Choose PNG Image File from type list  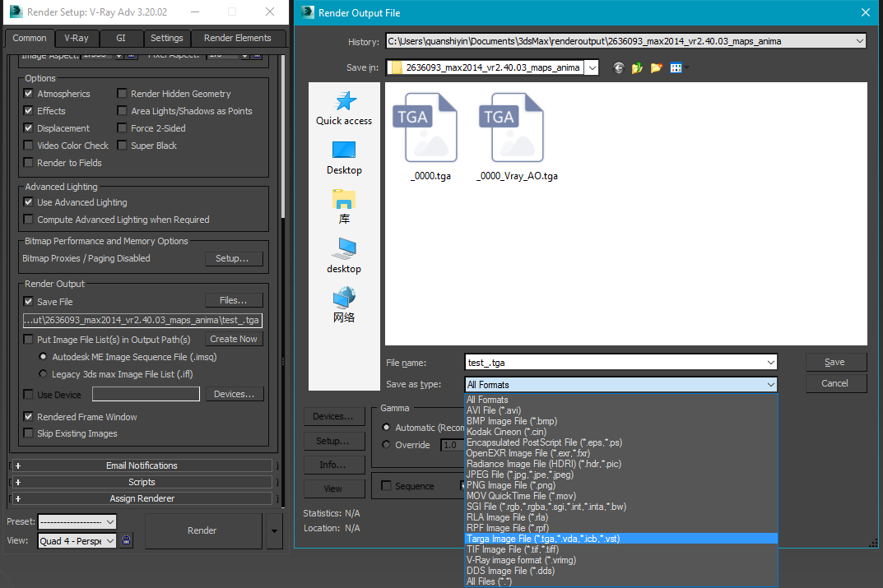(621, 485)
